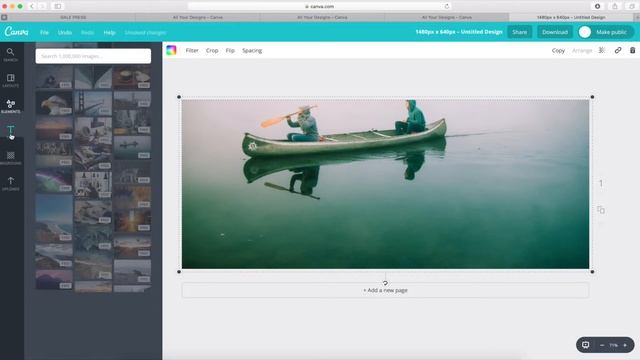Open the Help menu
This screenshot has width=640, height=360.
tap(109, 32)
